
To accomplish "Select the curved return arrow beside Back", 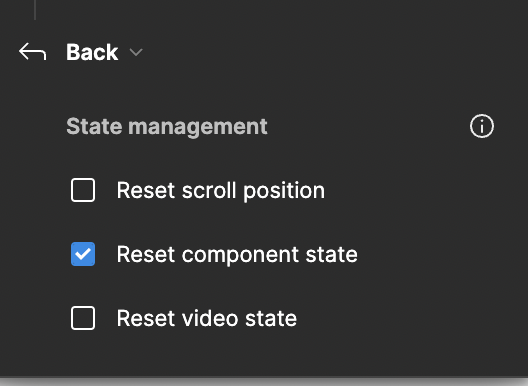I will click(x=32, y=52).
